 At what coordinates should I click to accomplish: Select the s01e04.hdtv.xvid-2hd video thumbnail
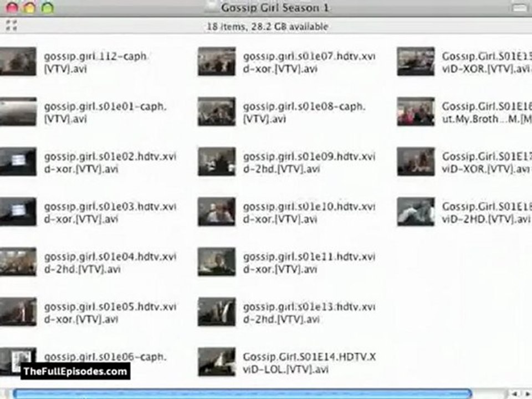pyautogui.click(x=18, y=262)
